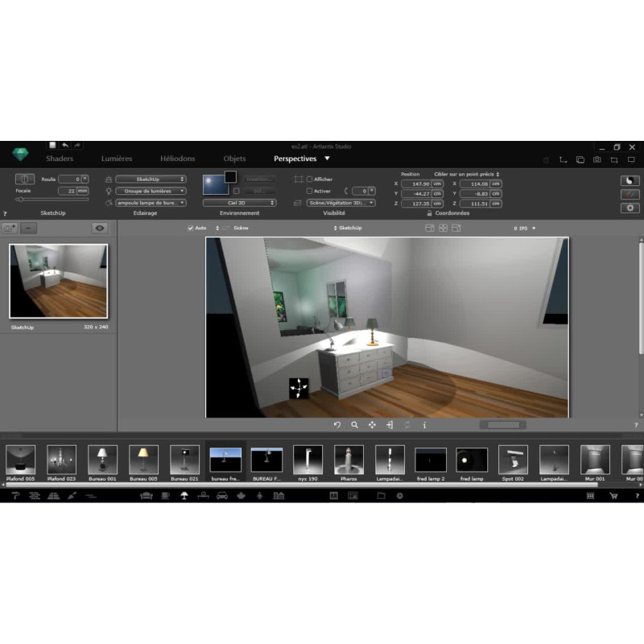The height and width of the screenshot is (644, 644).
Task: Open the shopping cart store icon
Action: click(613, 496)
